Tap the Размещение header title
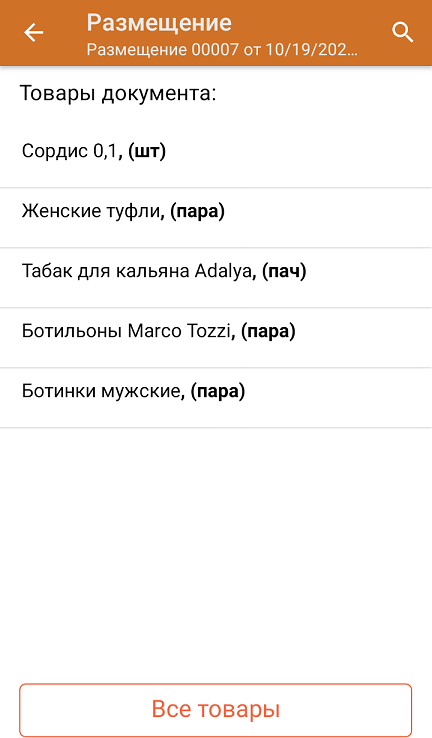 [x=159, y=23]
